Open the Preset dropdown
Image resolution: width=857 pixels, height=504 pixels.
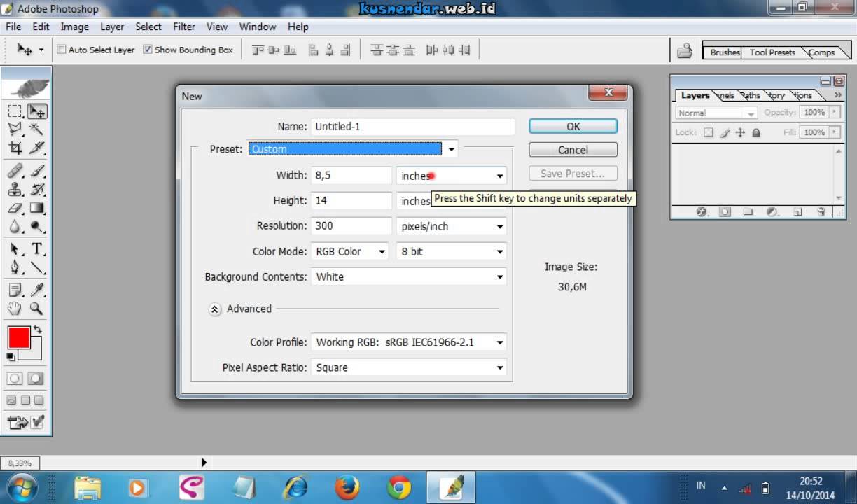[x=352, y=149]
